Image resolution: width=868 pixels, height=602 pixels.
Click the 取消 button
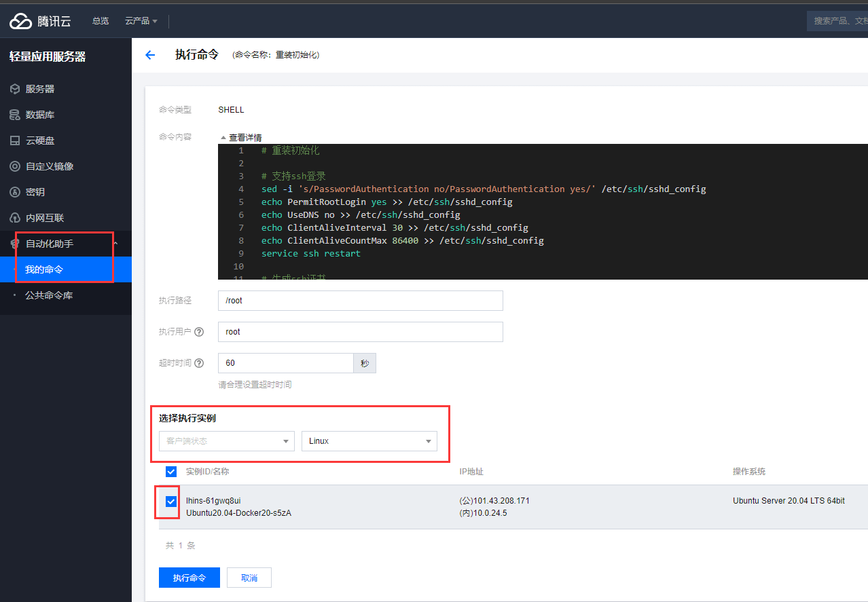(249, 578)
